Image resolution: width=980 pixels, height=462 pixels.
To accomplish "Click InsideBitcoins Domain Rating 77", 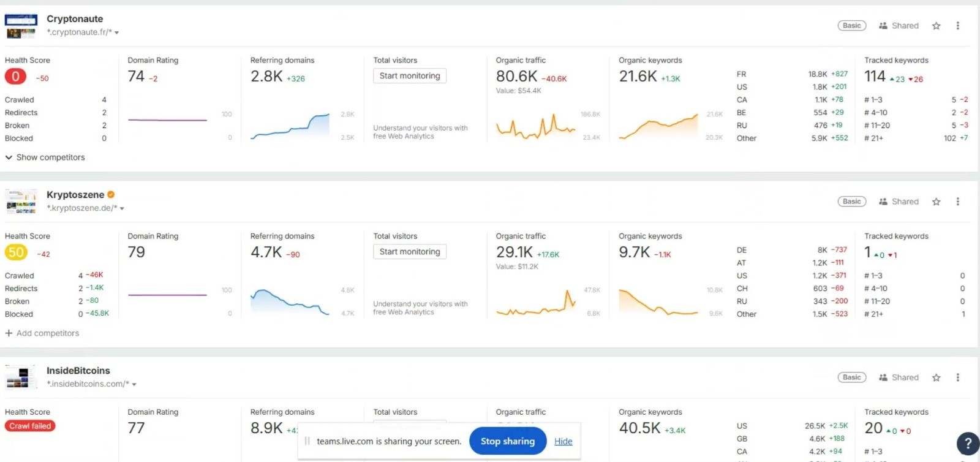I will (x=136, y=428).
